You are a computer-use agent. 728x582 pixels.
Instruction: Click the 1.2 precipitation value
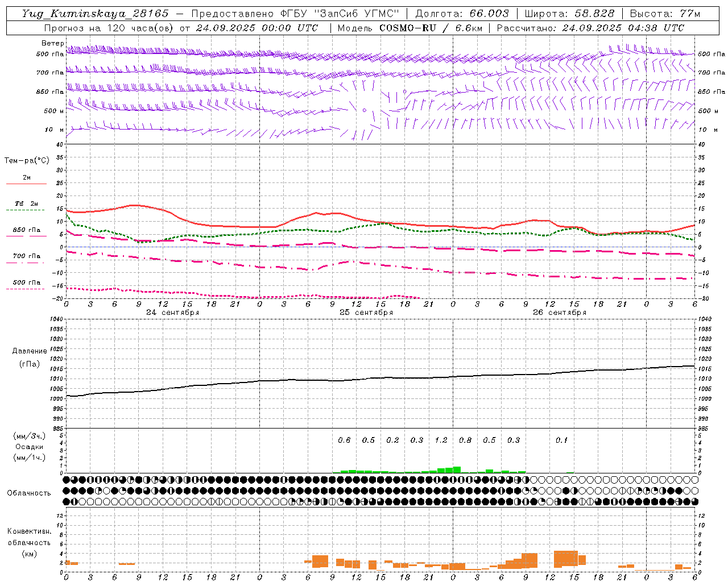(x=441, y=440)
